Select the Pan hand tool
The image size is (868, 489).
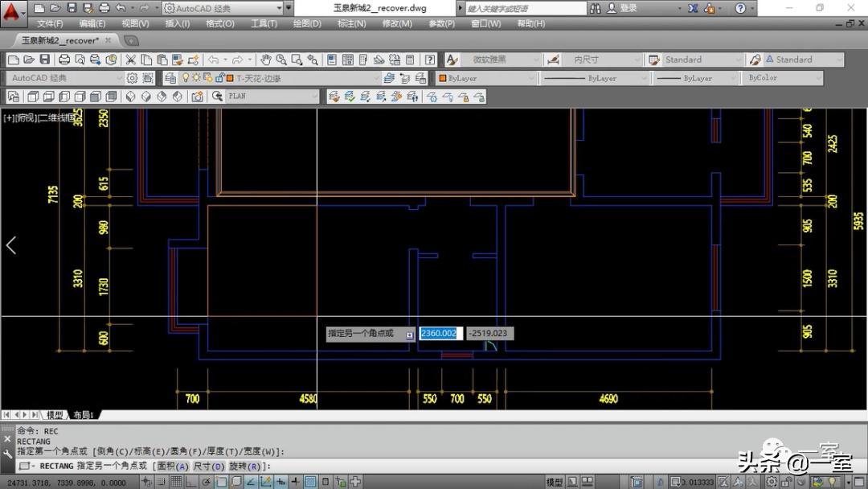point(266,60)
